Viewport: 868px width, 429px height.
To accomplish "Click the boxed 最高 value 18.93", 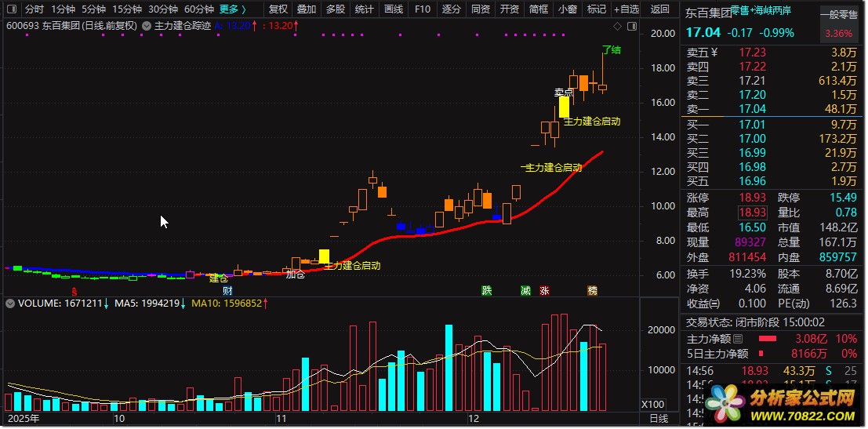I will tap(752, 213).
